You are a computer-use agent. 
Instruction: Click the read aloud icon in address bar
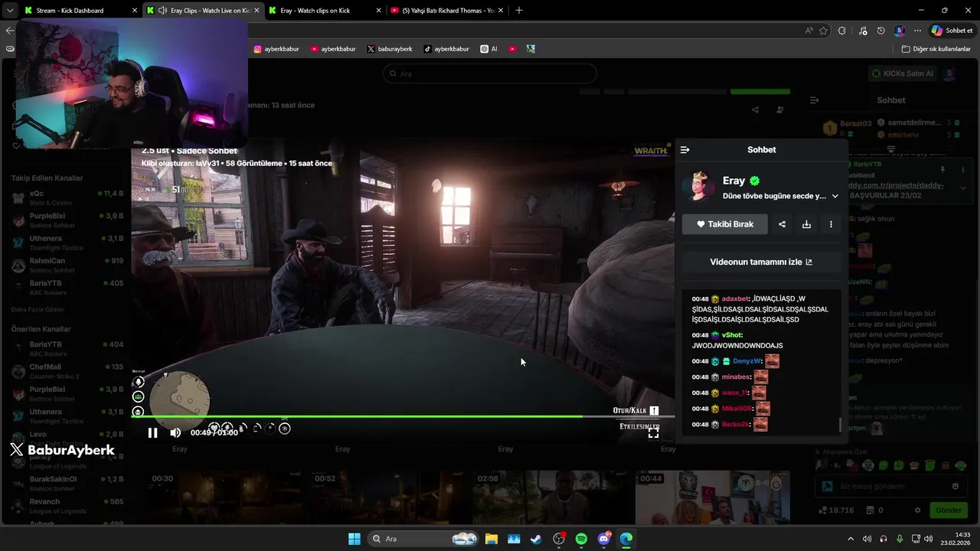point(809,31)
